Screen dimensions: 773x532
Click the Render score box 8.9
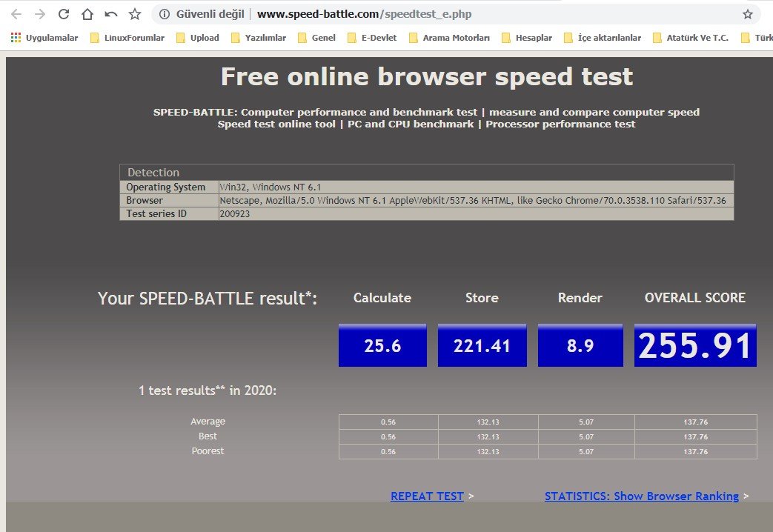[580, 345]
